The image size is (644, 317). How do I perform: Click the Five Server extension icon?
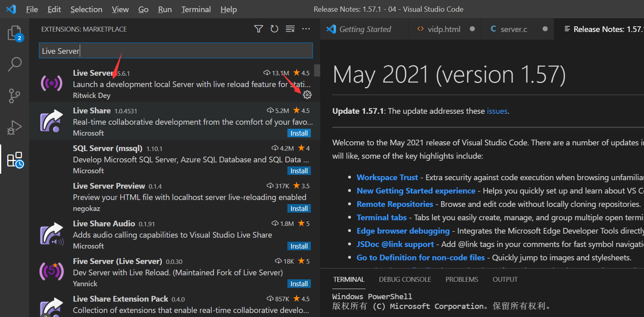[51, 271]
